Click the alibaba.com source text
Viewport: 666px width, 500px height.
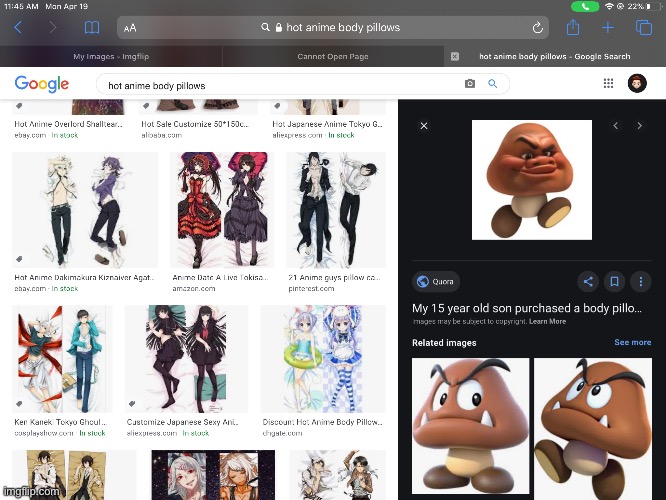[161, 135]
